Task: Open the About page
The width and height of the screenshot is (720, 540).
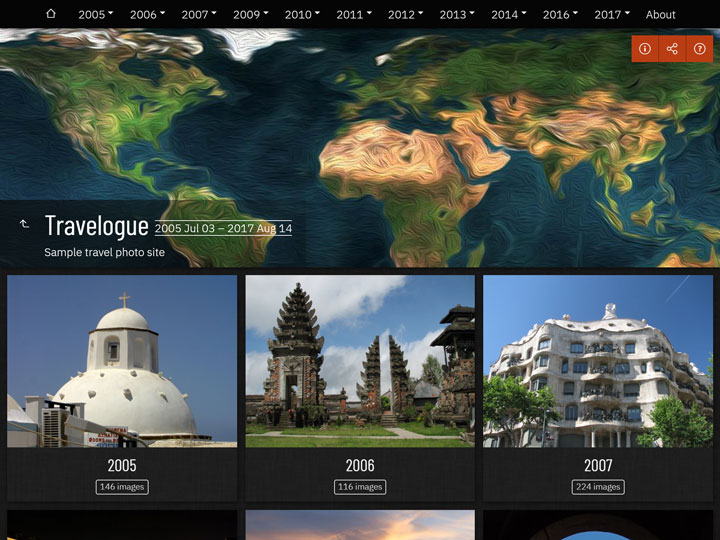Action: click(660, 15)
